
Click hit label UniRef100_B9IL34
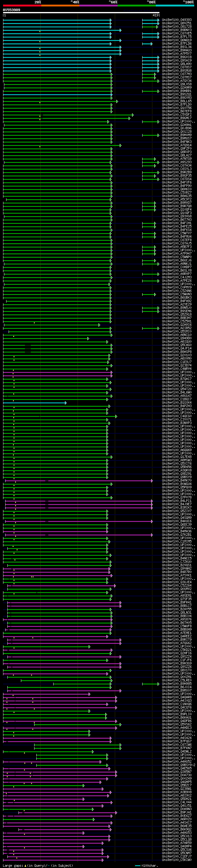point(177,47)
